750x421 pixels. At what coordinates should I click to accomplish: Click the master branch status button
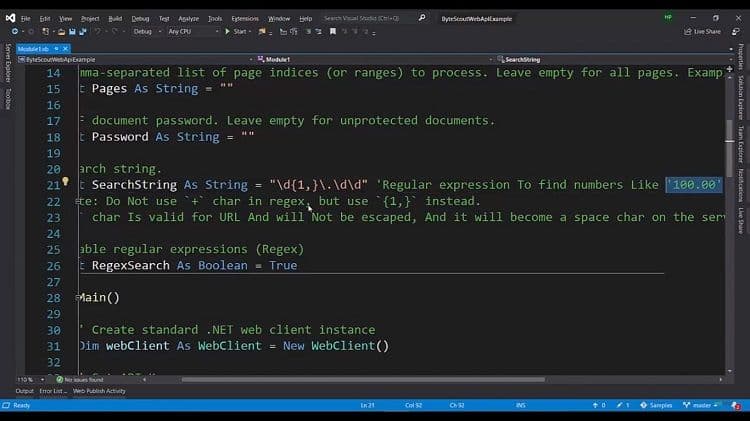[705, 405]
